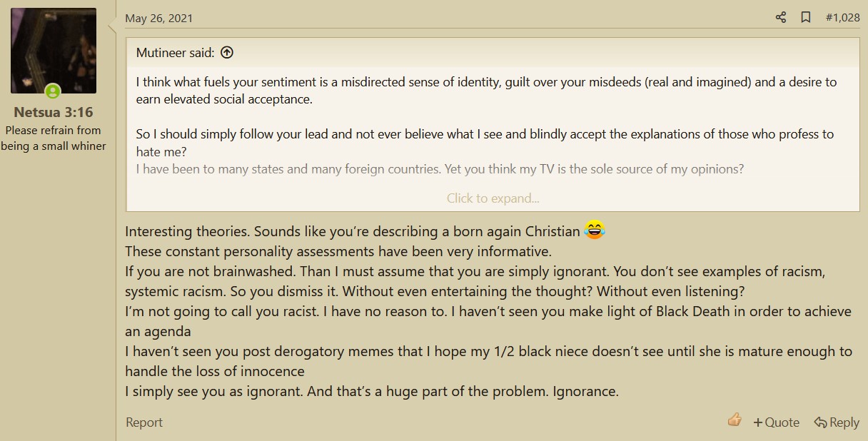Click the green online status indicator
The height and width of the screenshot is (441, 868).
53,91
